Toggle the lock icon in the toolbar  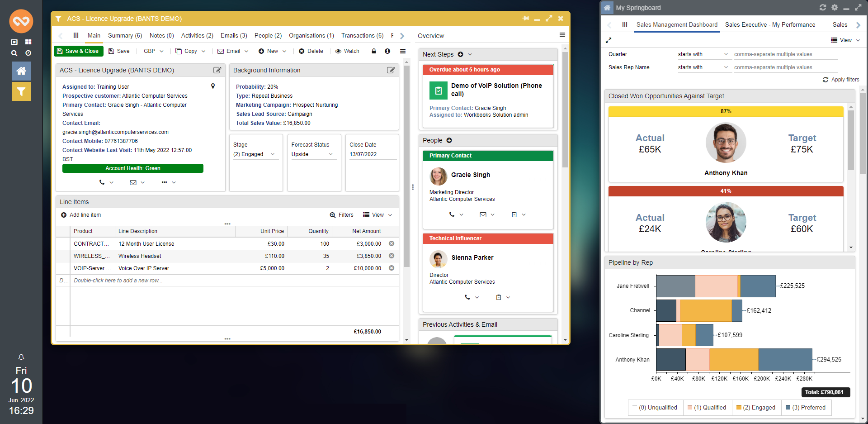pyautogui.click(x=374, y=51)
